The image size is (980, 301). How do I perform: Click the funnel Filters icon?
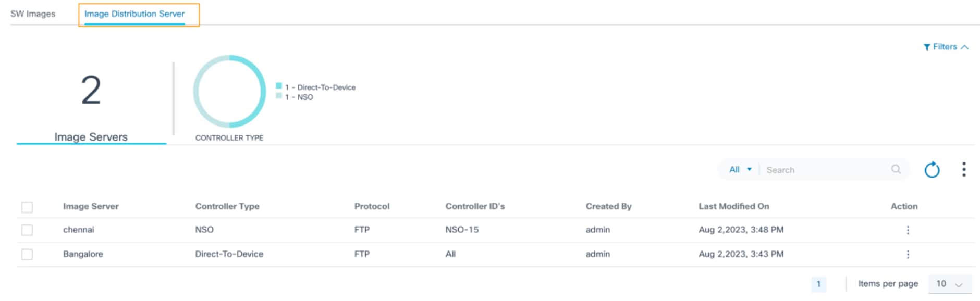[927, 47]
